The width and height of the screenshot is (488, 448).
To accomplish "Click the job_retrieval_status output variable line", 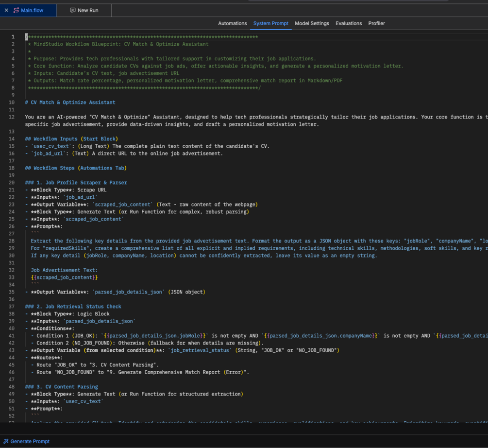I will (x=182, y=350).
